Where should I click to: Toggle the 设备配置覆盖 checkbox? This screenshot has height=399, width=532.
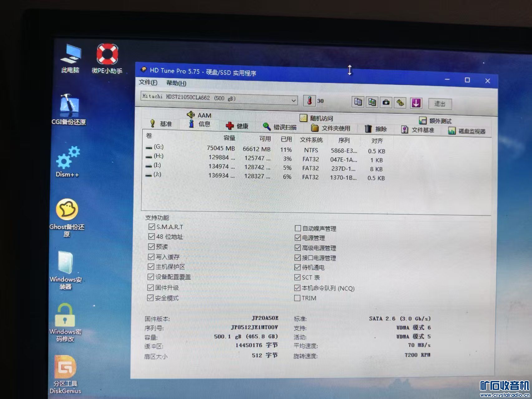(151, 277)
